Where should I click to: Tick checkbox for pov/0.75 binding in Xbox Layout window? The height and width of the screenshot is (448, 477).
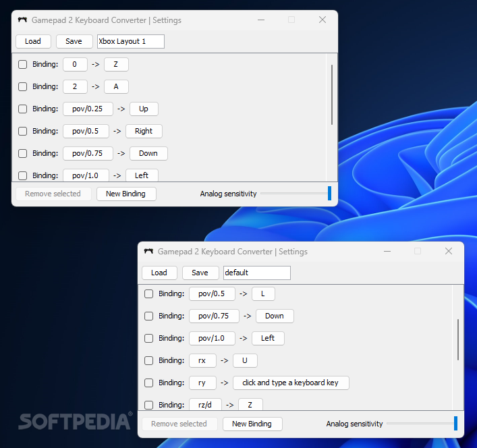click(x=22, y=153)
